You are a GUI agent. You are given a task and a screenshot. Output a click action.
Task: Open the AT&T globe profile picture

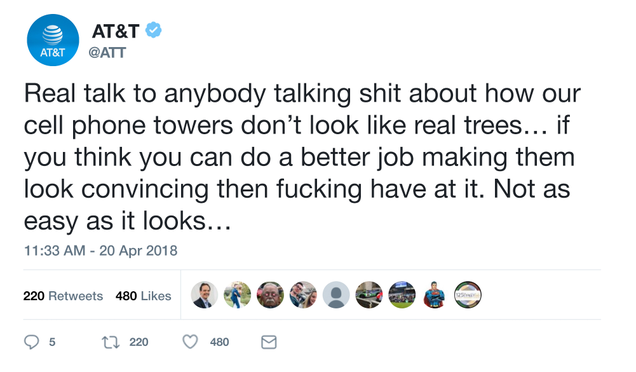click(x=53, y=40)
